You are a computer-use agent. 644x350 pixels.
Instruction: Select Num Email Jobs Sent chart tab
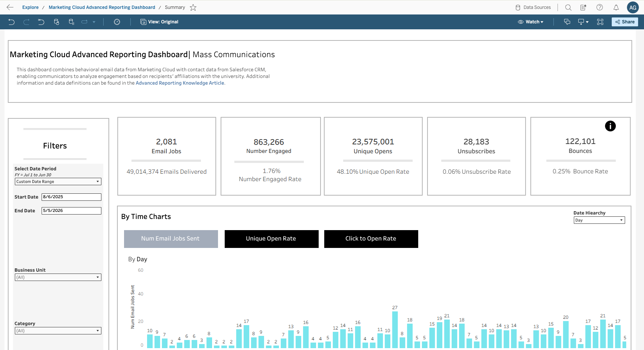tap(171, 239)
